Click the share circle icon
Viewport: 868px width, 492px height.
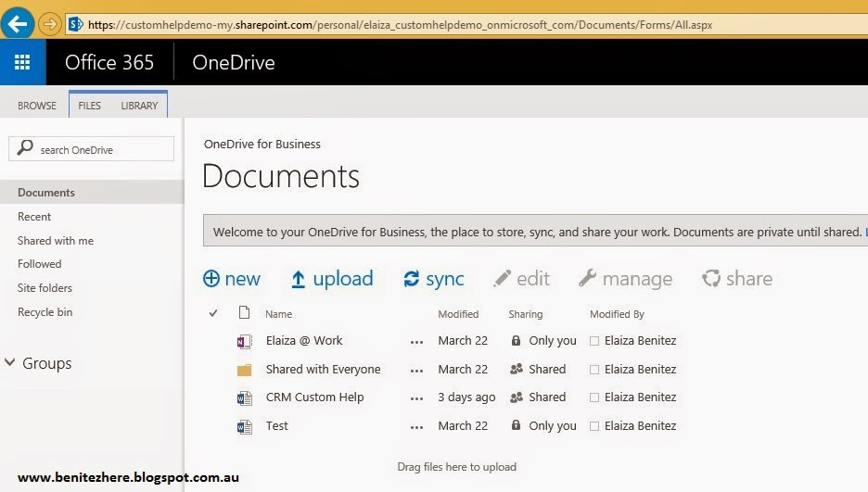710,278
